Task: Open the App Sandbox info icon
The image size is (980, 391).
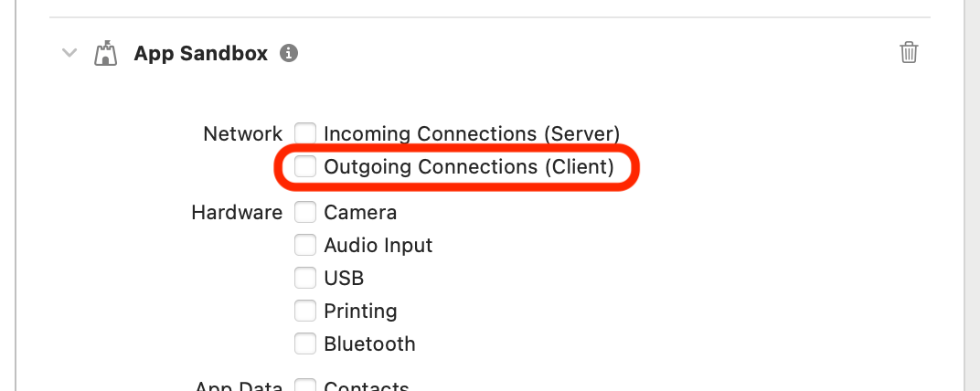Action: click(288, 53)
